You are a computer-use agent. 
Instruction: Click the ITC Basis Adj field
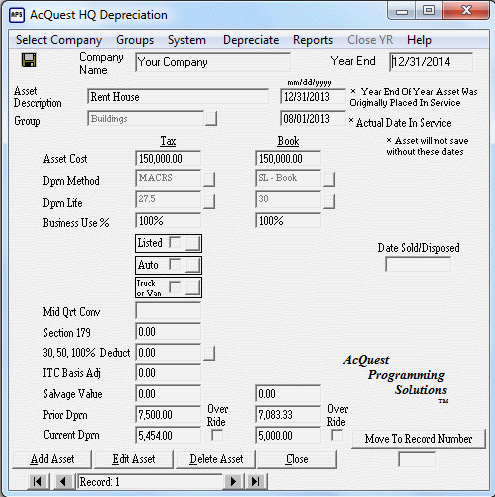point(168,373)
